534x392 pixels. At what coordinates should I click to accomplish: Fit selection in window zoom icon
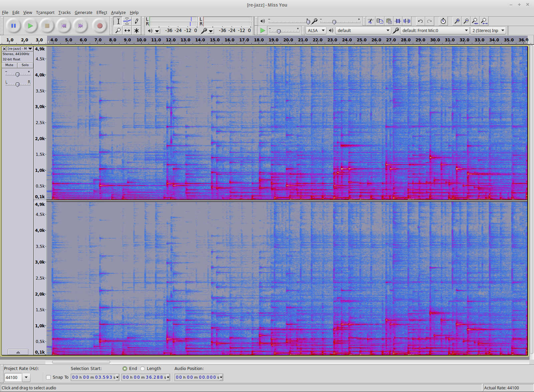coord(475,21)
